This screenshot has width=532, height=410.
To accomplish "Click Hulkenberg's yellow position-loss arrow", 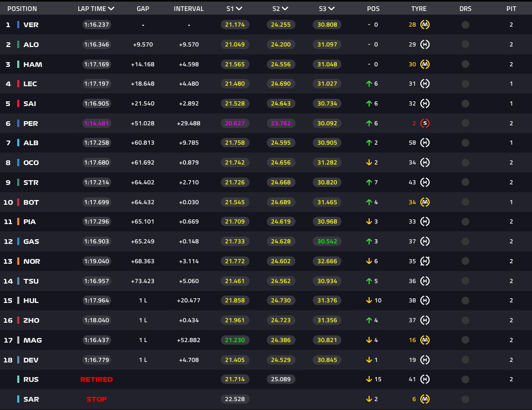I will coord(369,300).
